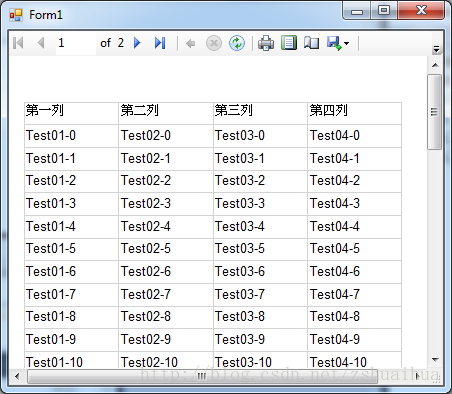This screenshot has height=394, width=452.
Task: Click the vertical scrollbar thumb
Action: [x=434, y=112]
